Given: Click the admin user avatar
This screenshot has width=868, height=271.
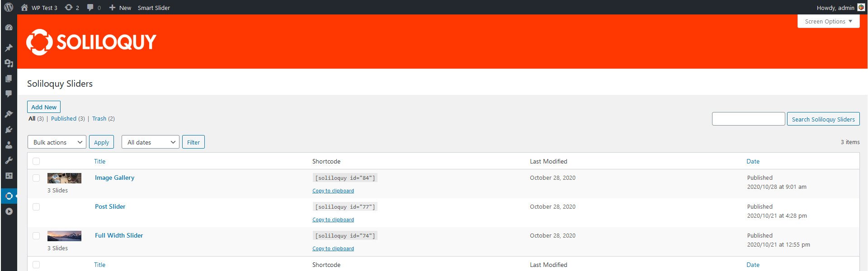Looking at the screenshot, I should click(861, 8).
